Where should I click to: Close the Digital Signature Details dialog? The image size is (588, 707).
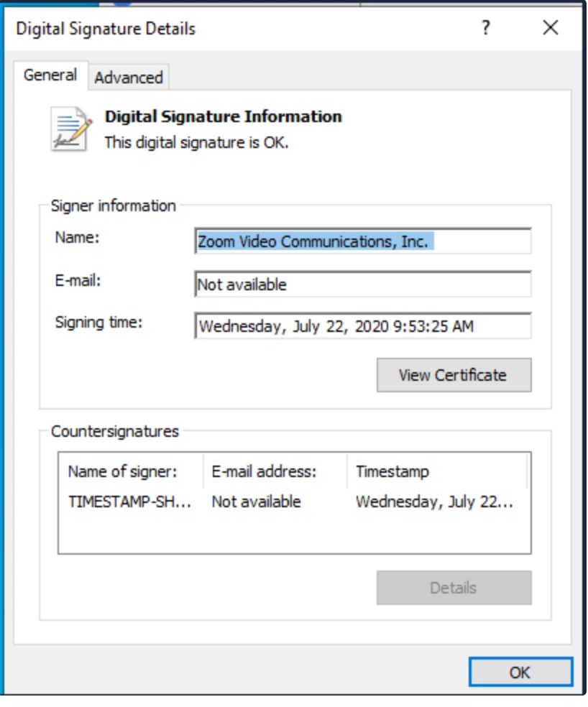[551, 28]
